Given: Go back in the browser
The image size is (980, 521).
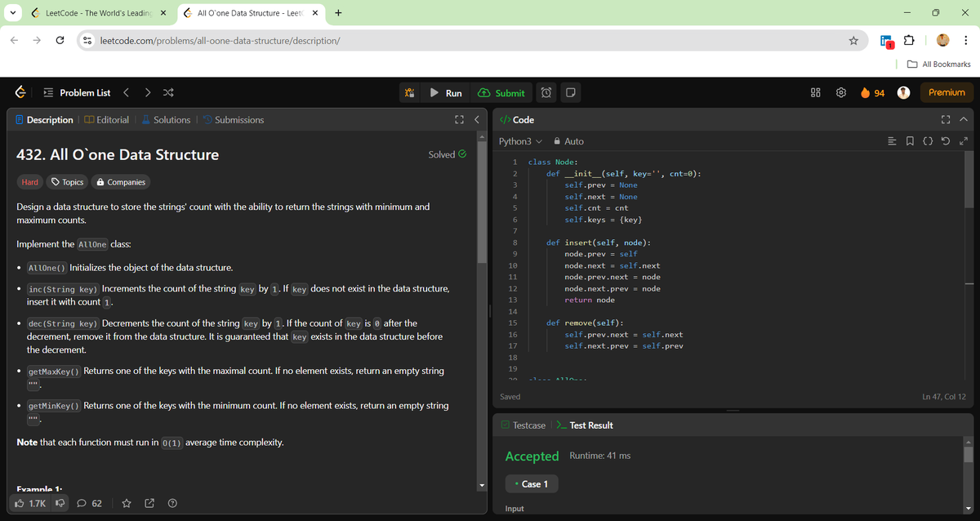Looking at the screenshot, I should (x=14, y=40).
